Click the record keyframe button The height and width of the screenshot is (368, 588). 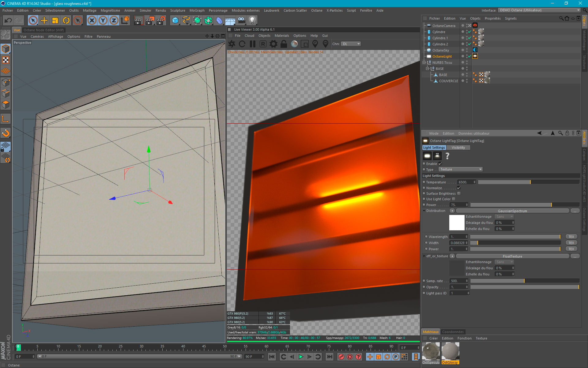click(341, 357)
